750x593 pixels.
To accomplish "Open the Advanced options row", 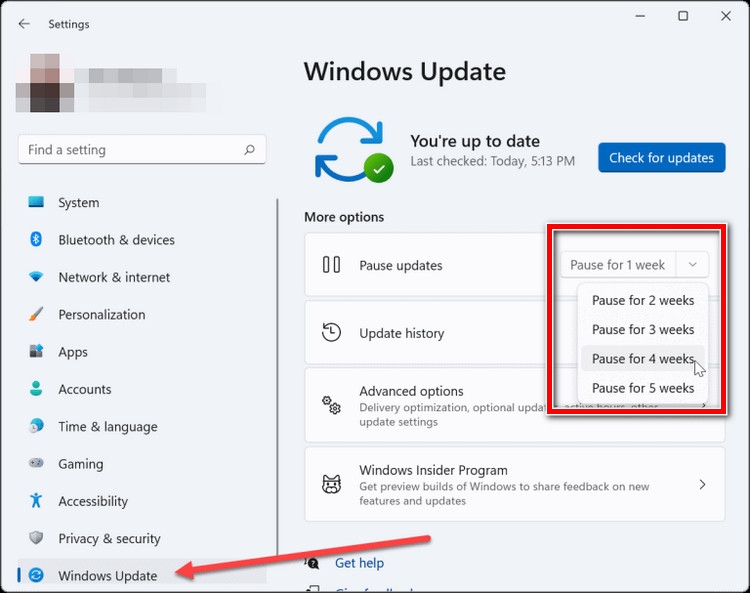I will tap(515, 406).
